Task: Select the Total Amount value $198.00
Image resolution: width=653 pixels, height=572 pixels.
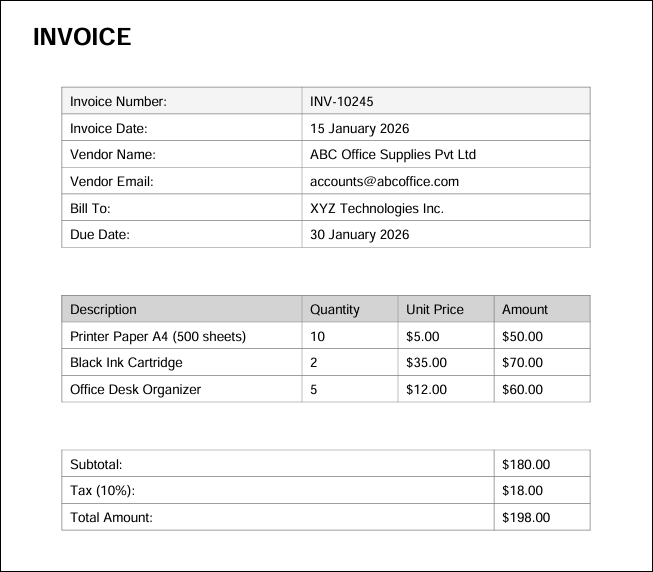Action: click(x=526, y=518)
